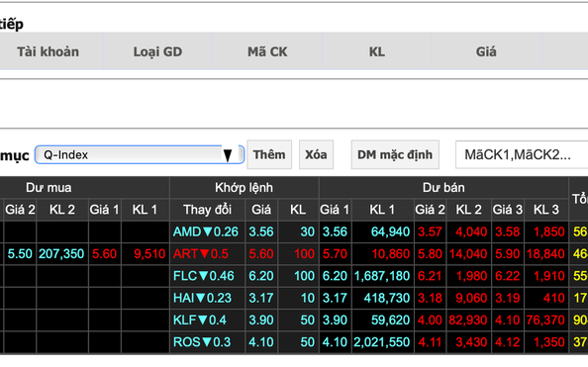This screenshot has height=367, width=588.
Task: Click ROS ask volume 3,430
Action: coord(469,342)
